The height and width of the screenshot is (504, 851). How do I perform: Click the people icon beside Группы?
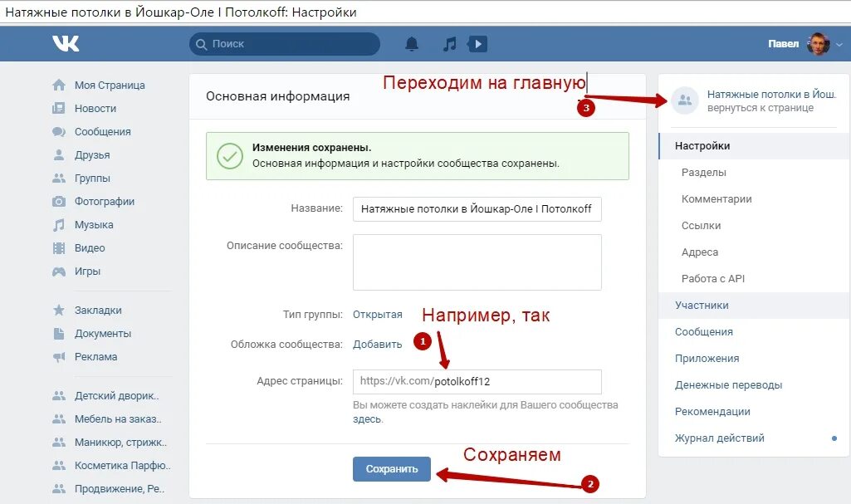click(59, 179)
